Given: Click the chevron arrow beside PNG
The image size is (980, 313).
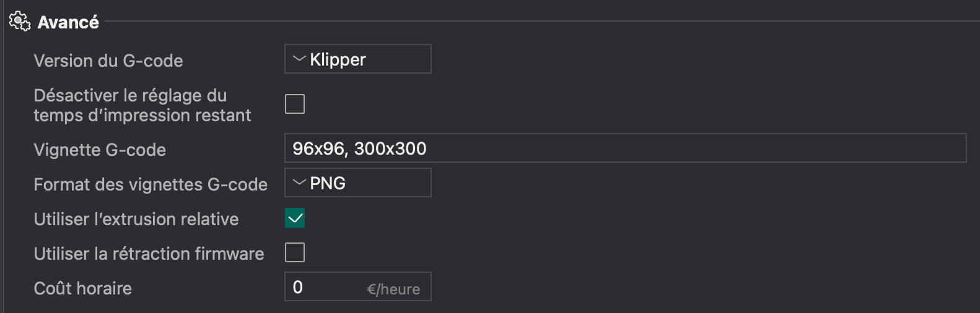Looking at the screenshot, I should pos(299,183).
